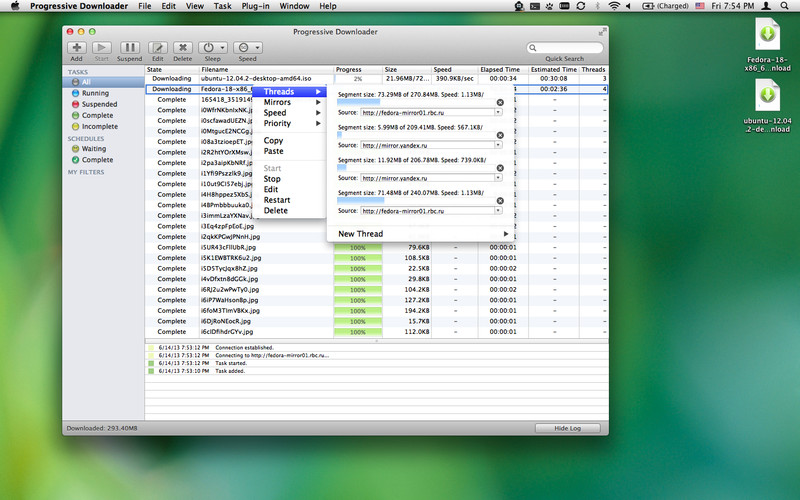Click the 'Connection established.' log entry
The width and height of the screenshot is (800, 500).
pos(377,348)
